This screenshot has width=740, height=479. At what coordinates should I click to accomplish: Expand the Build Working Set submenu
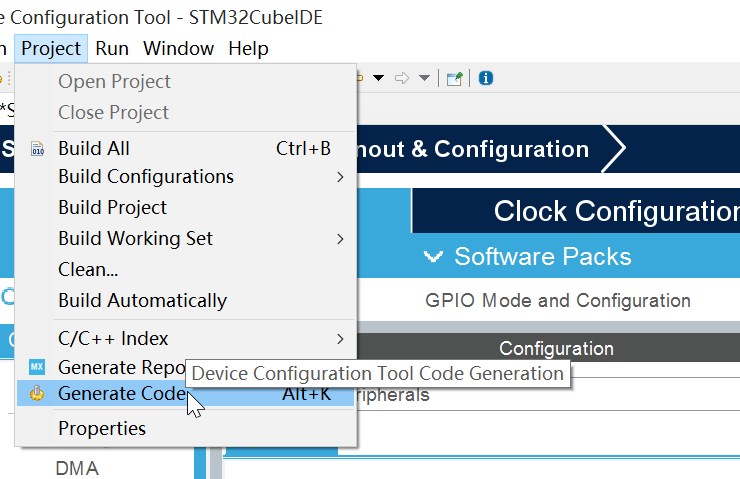pos(185,239)
